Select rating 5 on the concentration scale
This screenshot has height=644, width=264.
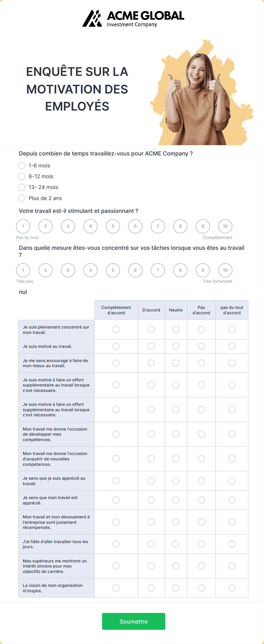(113, 270)
